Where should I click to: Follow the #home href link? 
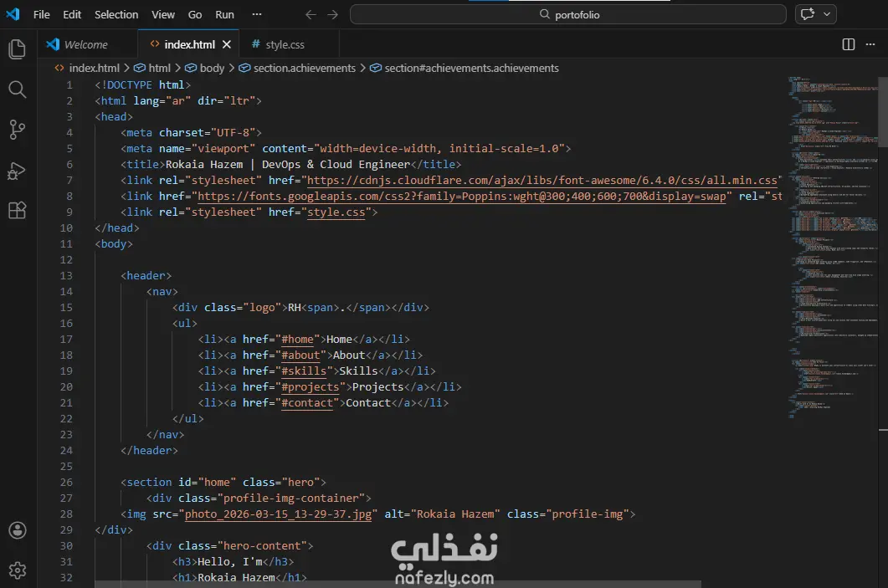[x=297, y=339]
